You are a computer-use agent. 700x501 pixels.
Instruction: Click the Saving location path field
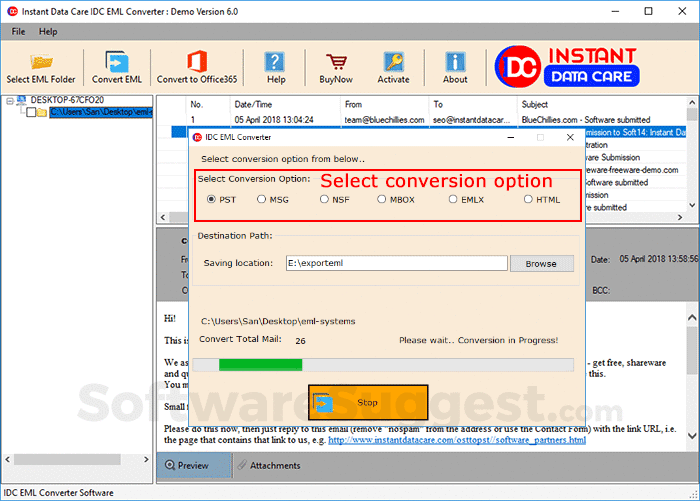pyautogui.click(x=396, y=263)
